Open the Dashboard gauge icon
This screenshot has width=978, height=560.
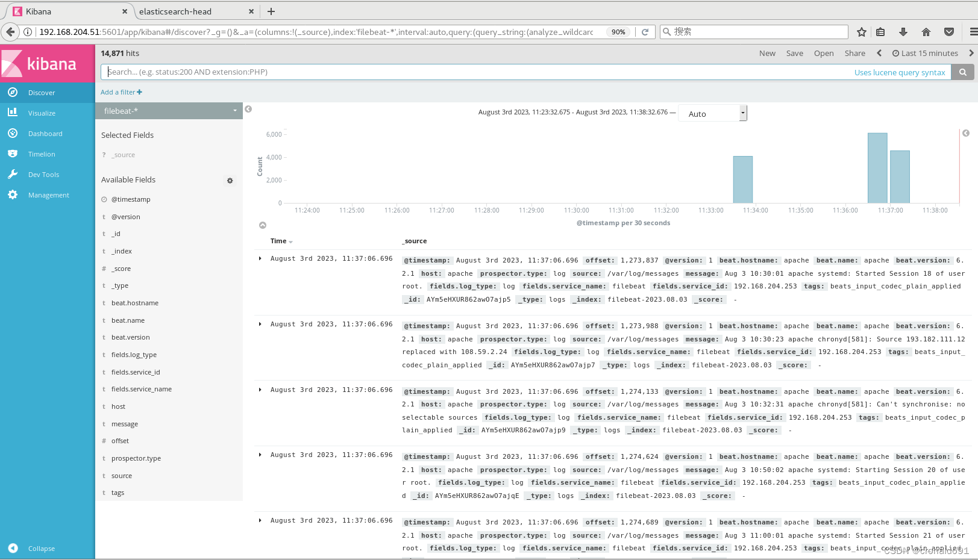point(13,133)
